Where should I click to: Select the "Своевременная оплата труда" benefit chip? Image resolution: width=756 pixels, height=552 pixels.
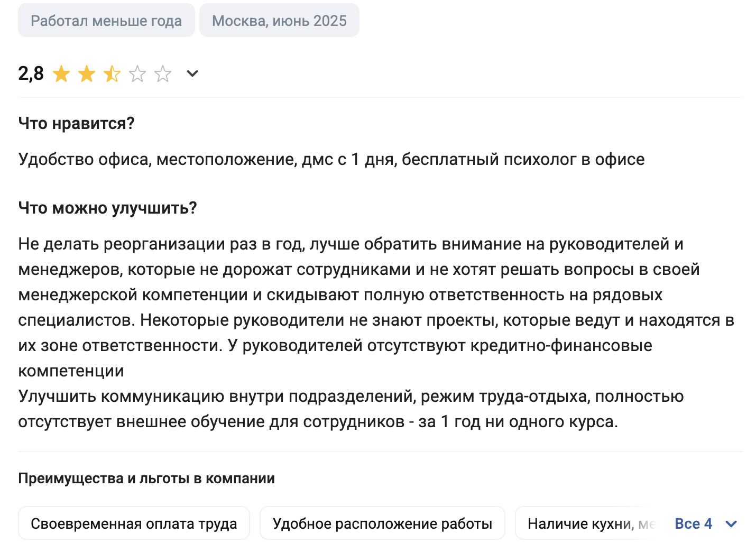pos(134,523)
